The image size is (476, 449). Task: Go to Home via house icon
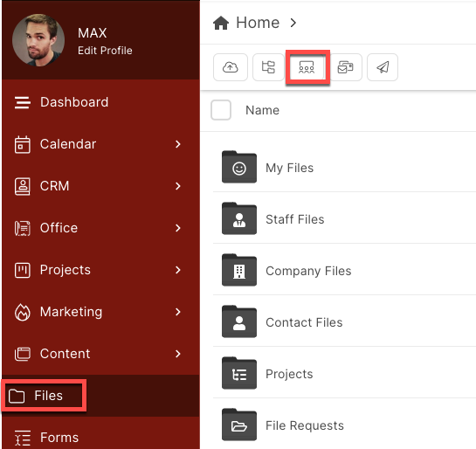tap(221, 23)
